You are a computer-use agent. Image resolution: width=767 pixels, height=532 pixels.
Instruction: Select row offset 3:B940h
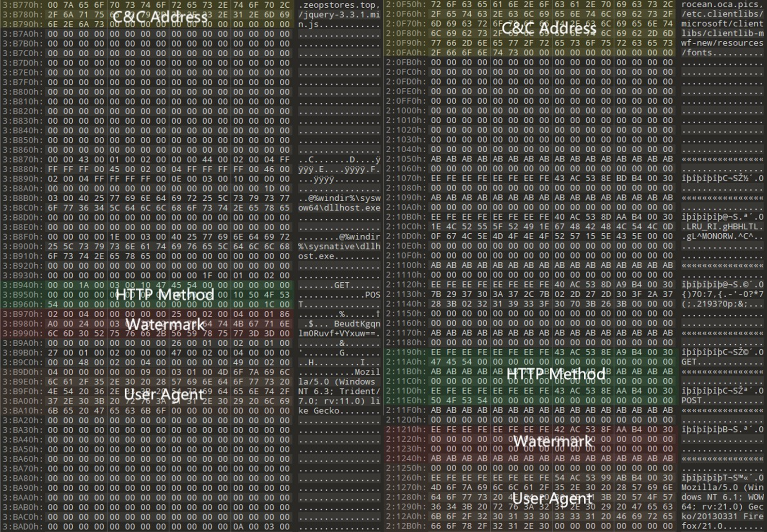click(22, 285)
